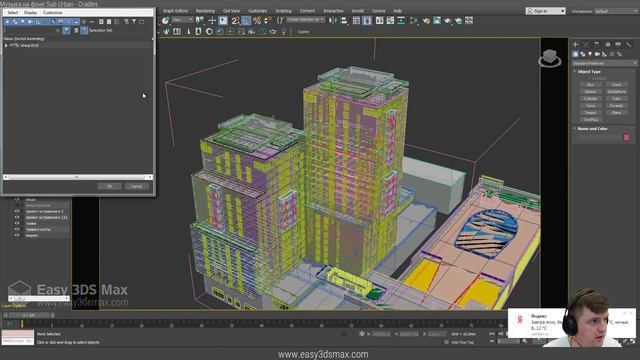Toggle the 2.5D Snaps icon
The width and height of the screenshot is (640, 360).
(x=235, y=20)
